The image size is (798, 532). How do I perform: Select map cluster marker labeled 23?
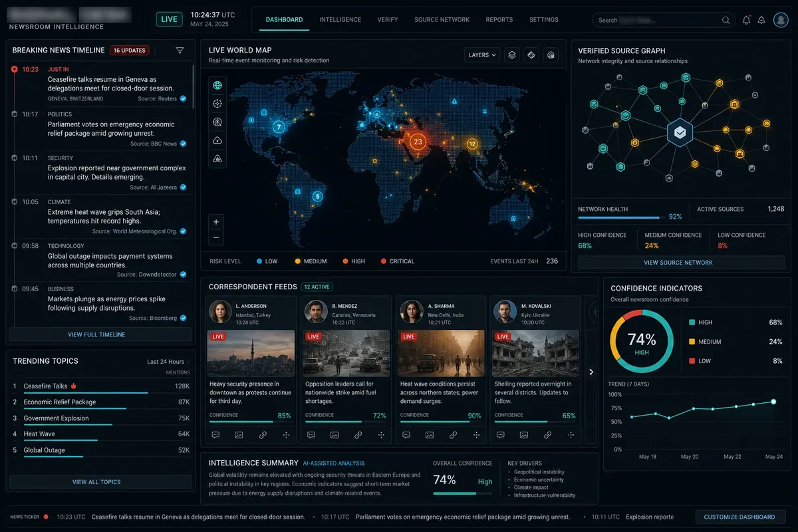coord(418,142)
